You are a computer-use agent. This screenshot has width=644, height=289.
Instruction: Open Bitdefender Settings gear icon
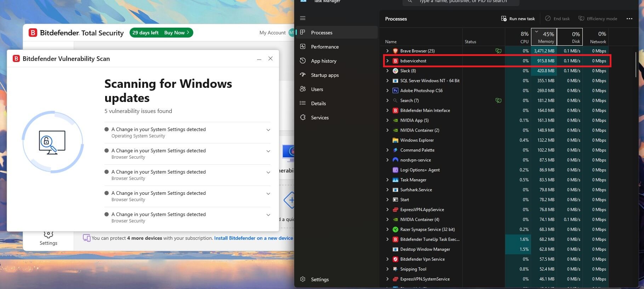pos(49,234)
